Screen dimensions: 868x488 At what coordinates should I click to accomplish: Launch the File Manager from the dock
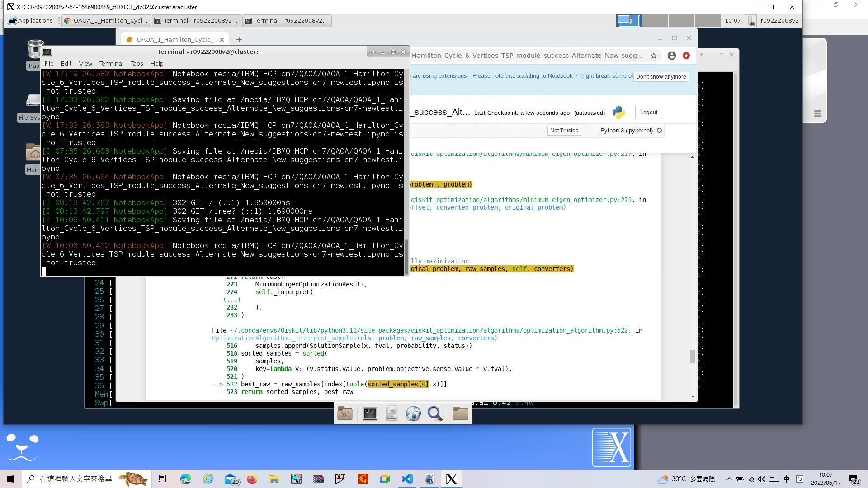(392, 413)
